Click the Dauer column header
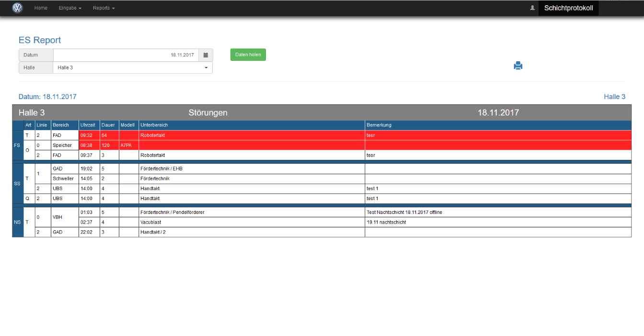This screenshot has width=644, height=336. click(108, 125)
